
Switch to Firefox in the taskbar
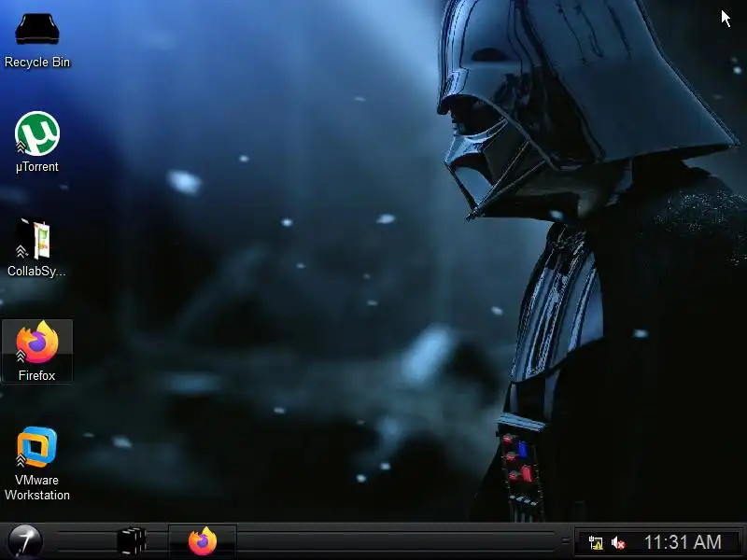(203, 541)
